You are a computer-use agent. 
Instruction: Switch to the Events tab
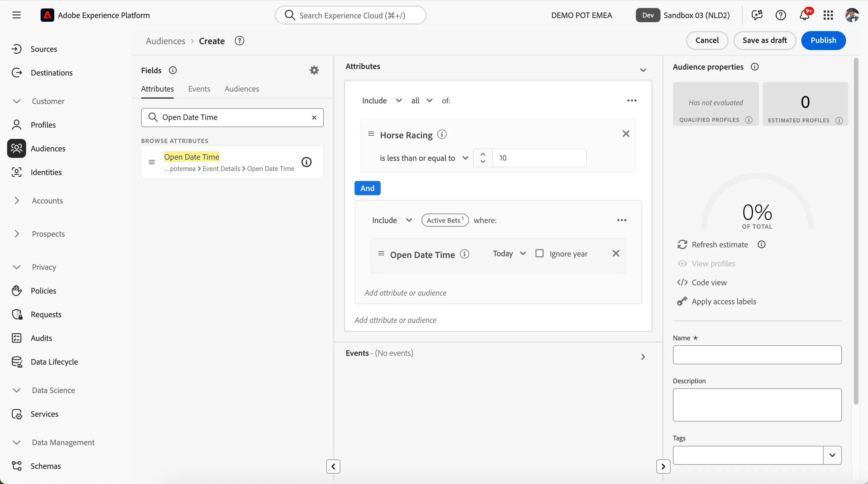tap(199, 89)
